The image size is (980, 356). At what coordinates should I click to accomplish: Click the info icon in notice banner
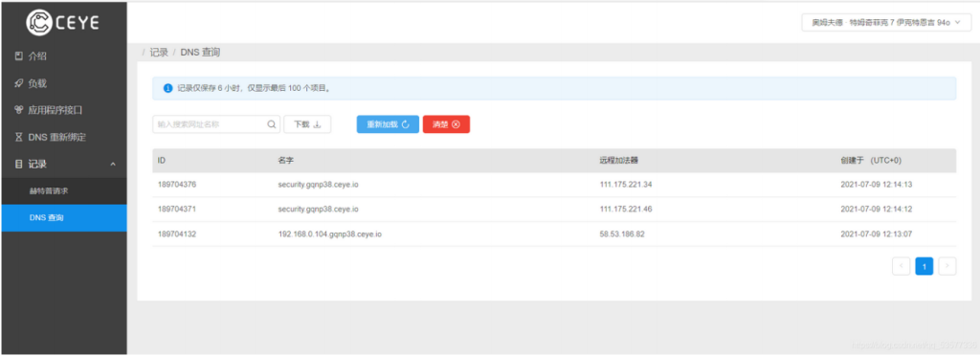click(x=167, y=89)
